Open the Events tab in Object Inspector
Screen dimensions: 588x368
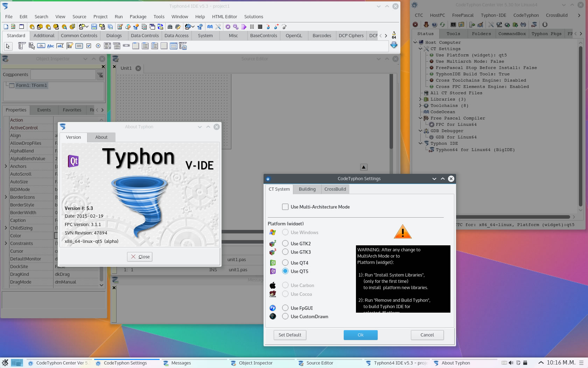pos(44,110)
